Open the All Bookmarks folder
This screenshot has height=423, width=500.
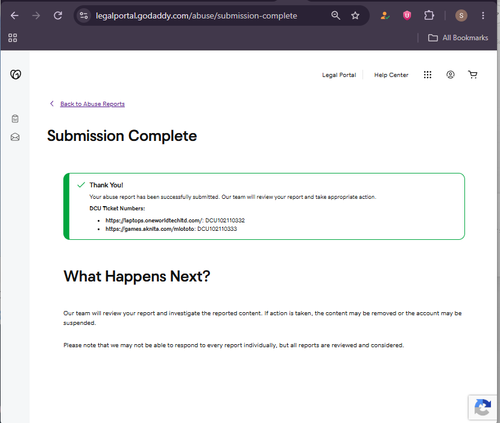pos(458,38)
